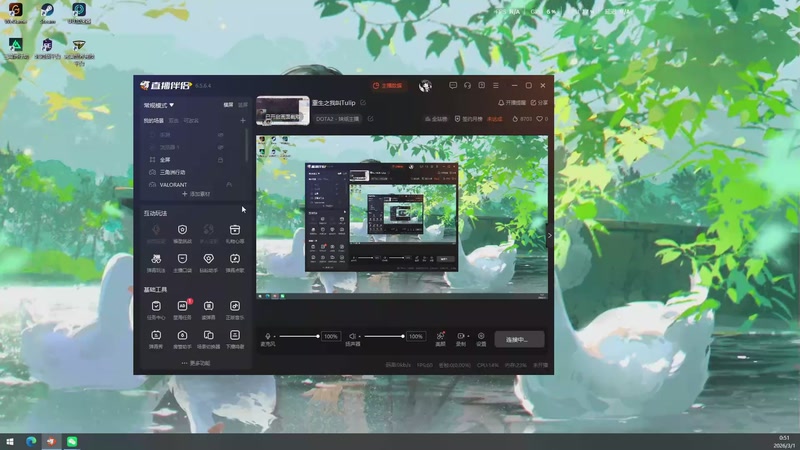The width and height of the screenshot is (800, 450).
Task: Edit the stream title pencil icon
Action: (363, 103)
